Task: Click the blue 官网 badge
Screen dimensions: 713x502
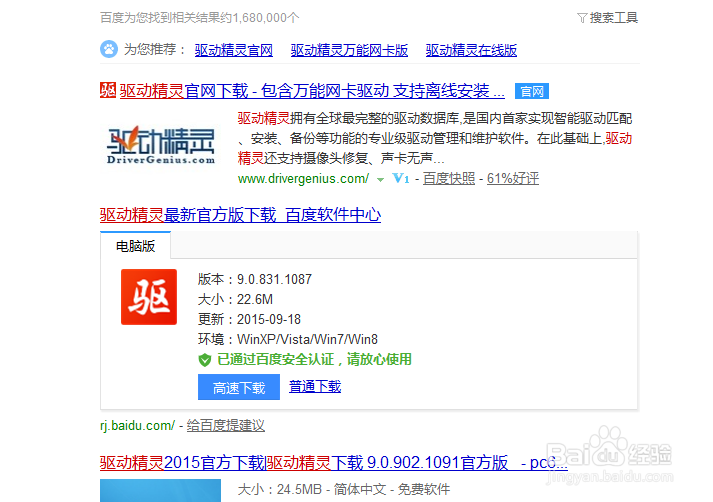Action: (532, 91)
